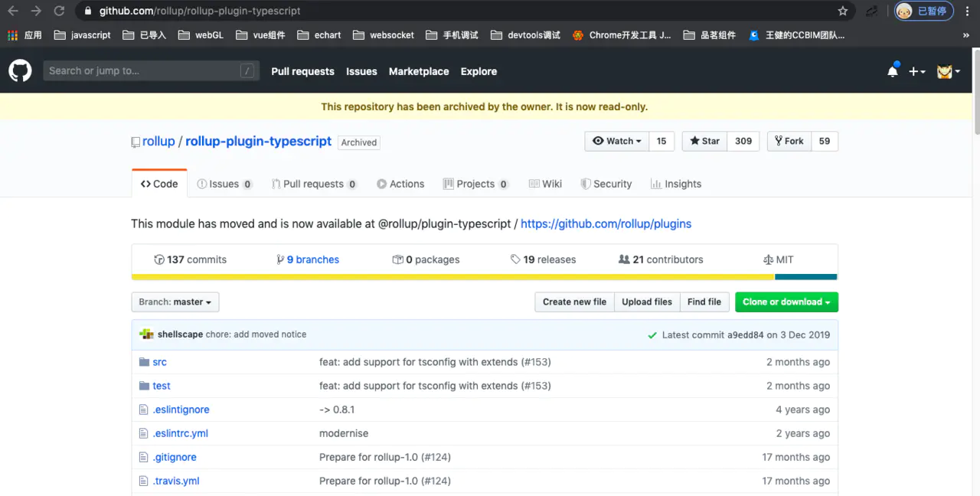This screenshot has width=980, height=496.
Task: Go to GitHub home via Octocat logo
Action: 20,71
